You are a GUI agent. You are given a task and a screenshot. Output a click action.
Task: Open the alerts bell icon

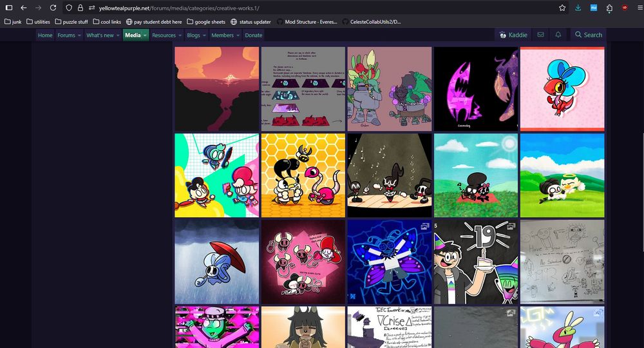click(558, 35)
